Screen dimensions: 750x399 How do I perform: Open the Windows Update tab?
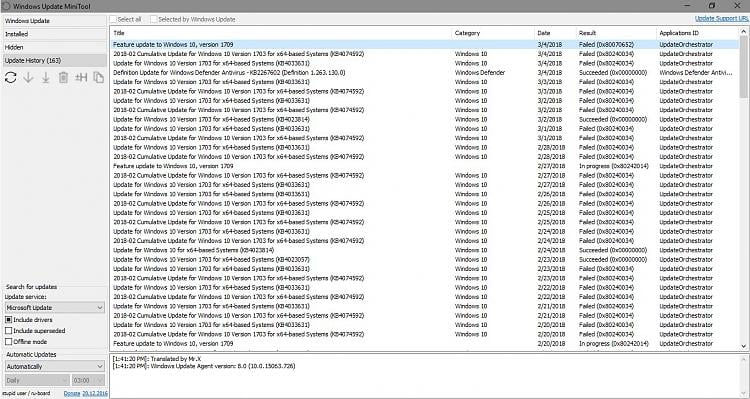tap(54, 21)
